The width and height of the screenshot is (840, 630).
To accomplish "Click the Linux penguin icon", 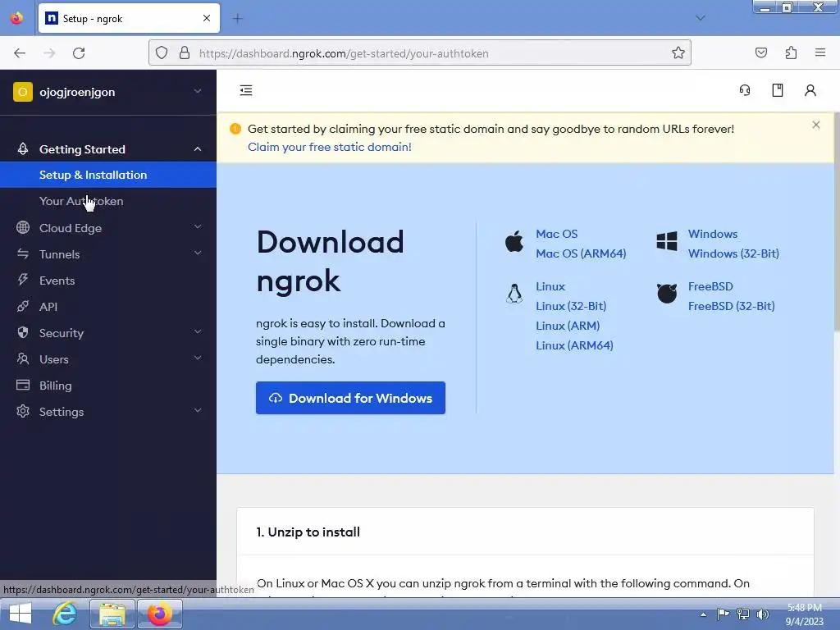I will pyautogui.click(x=514, y=294).
